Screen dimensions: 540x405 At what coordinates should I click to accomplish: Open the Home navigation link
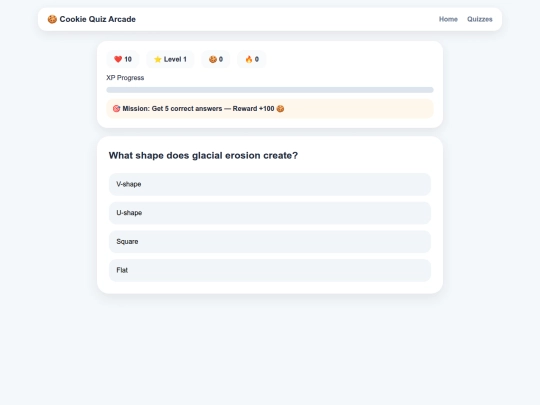[448, 19]
